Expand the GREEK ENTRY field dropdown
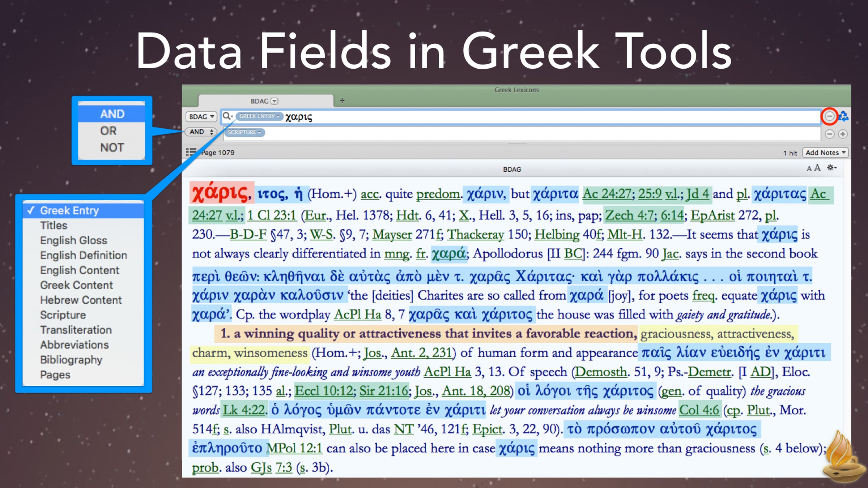Viewport: 868px width, 488px height. [259, 116]
